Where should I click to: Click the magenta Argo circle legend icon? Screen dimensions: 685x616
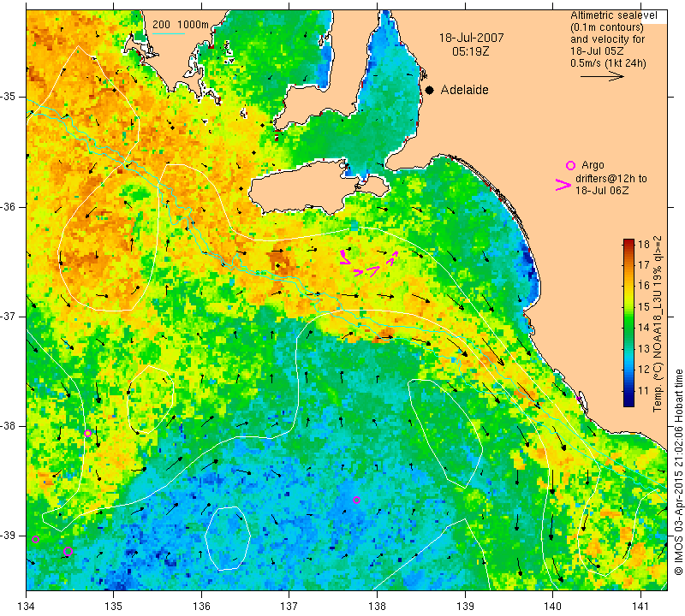click(570, 165)
